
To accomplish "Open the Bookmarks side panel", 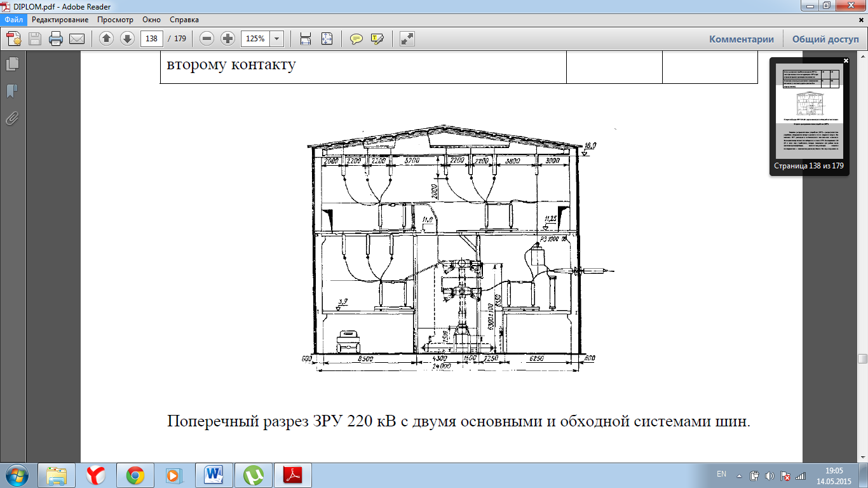I will point(11,91).
